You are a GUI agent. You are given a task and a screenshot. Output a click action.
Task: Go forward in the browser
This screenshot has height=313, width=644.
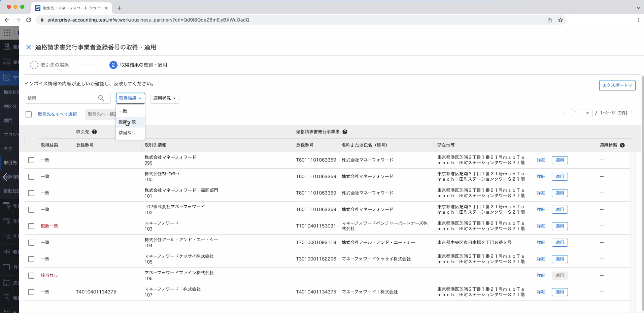18,20
